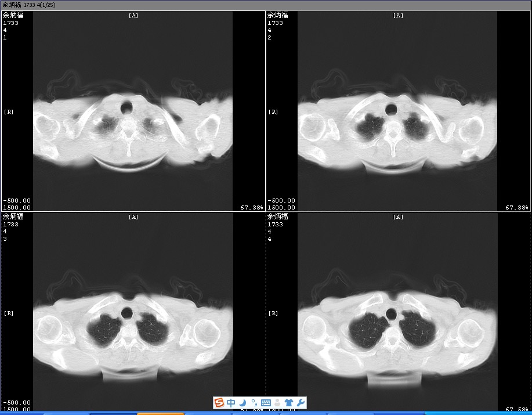Click the '[A]' anterior marker in slice 3 panel
This screenshot has height=415, width=532.
(x=133, y=217)
